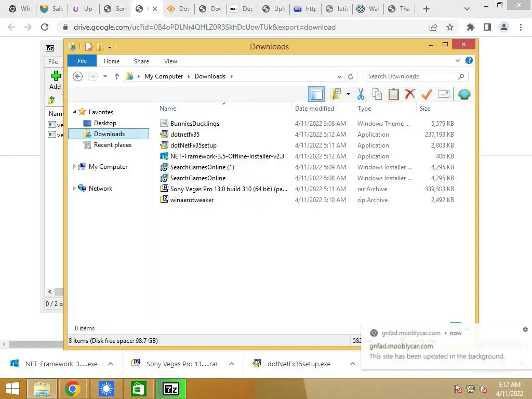Toggle the navigation pane layout button
Image resolution: width=532 pixels, height=399 pixels.
[316, 94]
